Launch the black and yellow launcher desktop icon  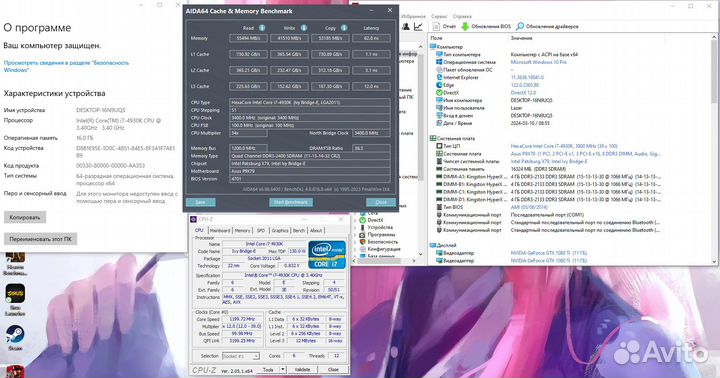pos(15,293)
